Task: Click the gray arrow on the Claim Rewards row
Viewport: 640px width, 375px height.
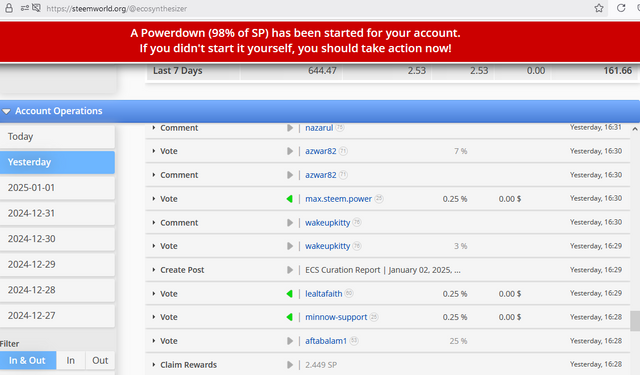Action: tap(290, 365)
